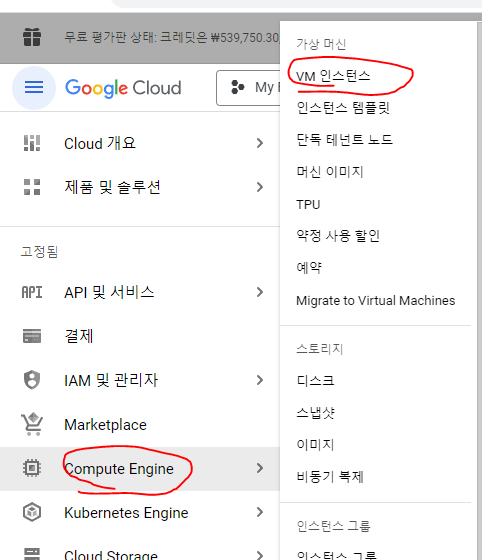This screenshot has height=560, width=482.
Task: Click the 스토리지 section heading
Action: [x=320, y=349]
